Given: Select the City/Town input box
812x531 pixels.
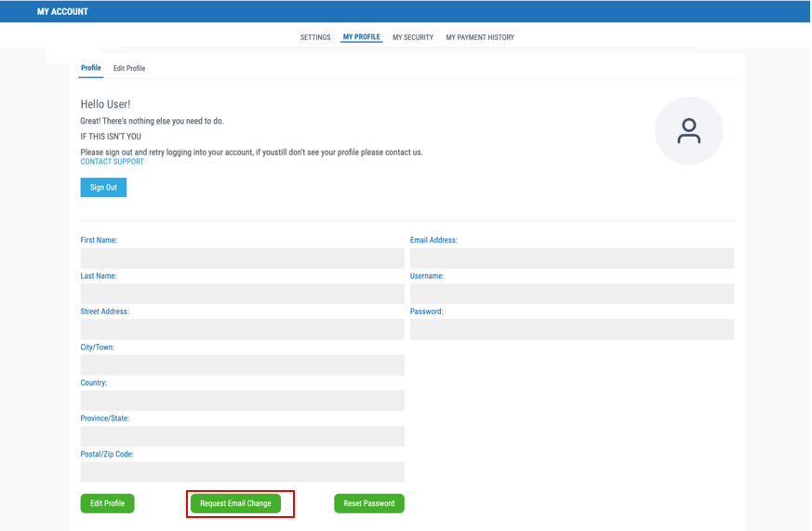Looking at the screenshot, I should coord(242,365).
